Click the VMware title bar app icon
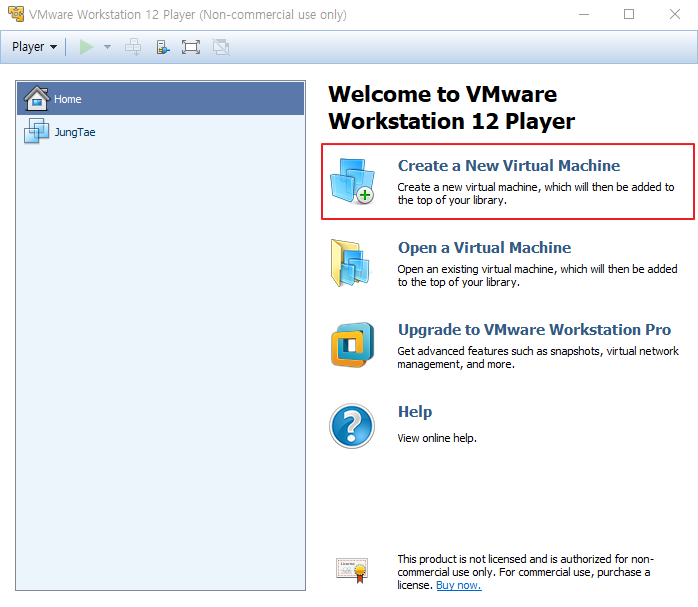Viewport: 698px width, 607px height. pyautogui.click(x=16, y=14)
